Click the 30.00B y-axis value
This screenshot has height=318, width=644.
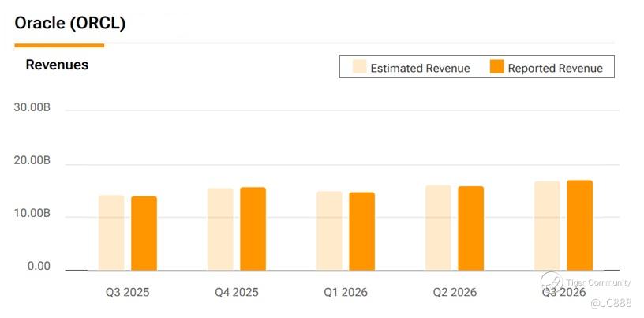pyautogui.click(x=32, y=108)
